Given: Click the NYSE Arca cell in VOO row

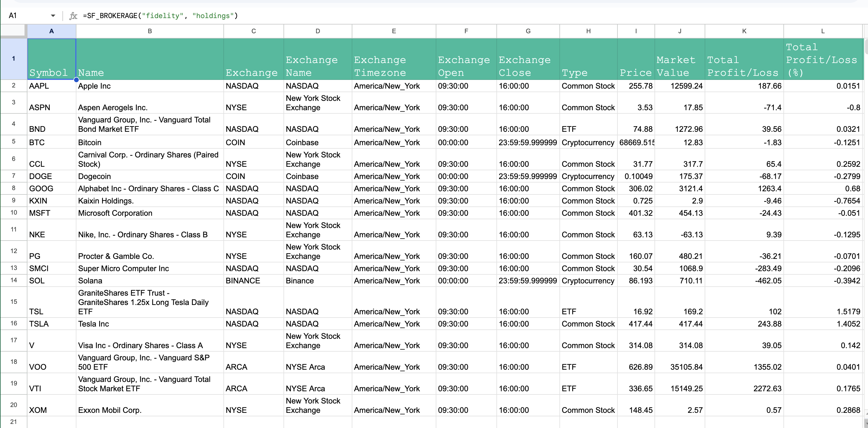Looking at the screenshot, I should tap(318, 362).
